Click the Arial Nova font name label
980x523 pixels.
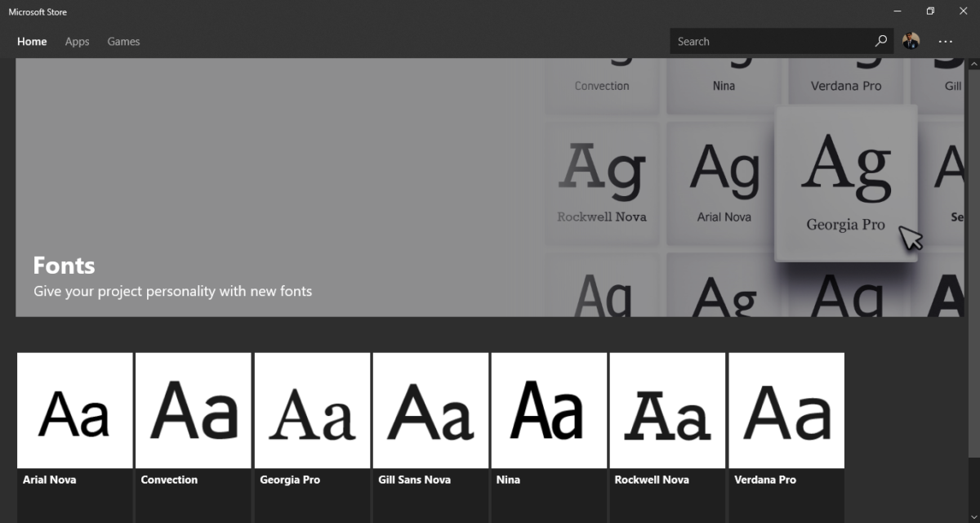click(x=49, y=480)
